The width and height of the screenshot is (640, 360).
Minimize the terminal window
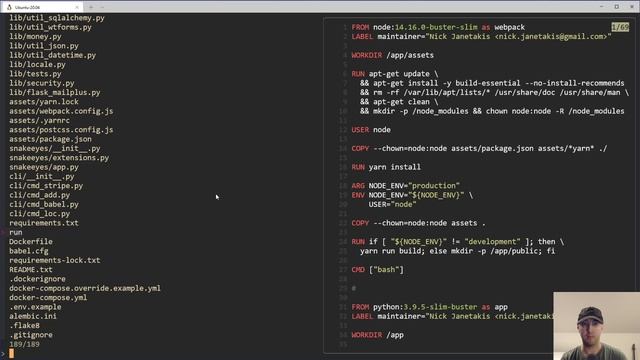601,7
